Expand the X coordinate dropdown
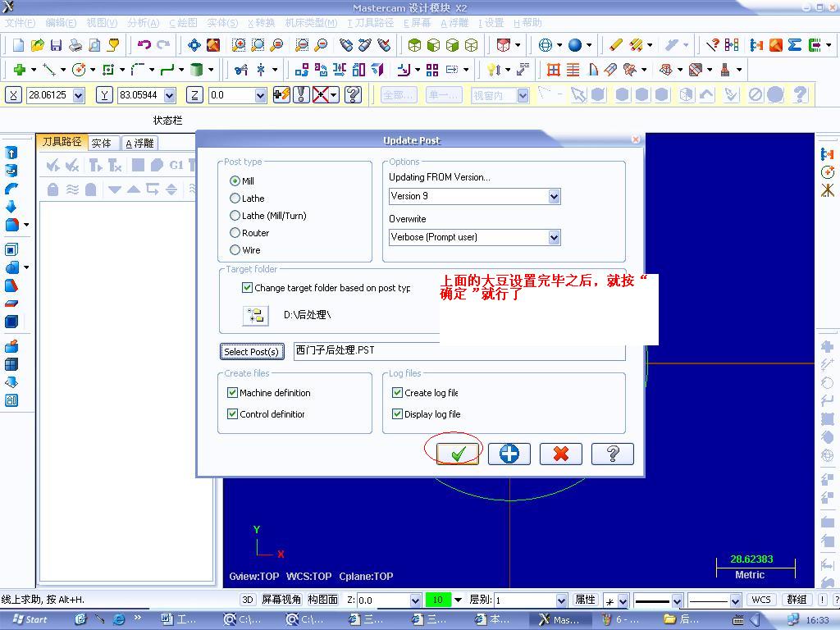Screen dimensions: 840x630 (79, 96)
